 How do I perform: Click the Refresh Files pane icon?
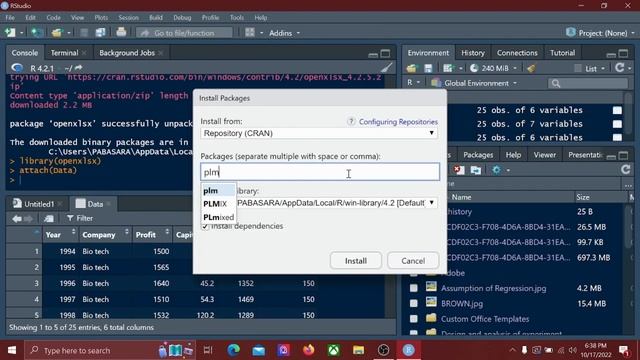(x=625, y=169)
